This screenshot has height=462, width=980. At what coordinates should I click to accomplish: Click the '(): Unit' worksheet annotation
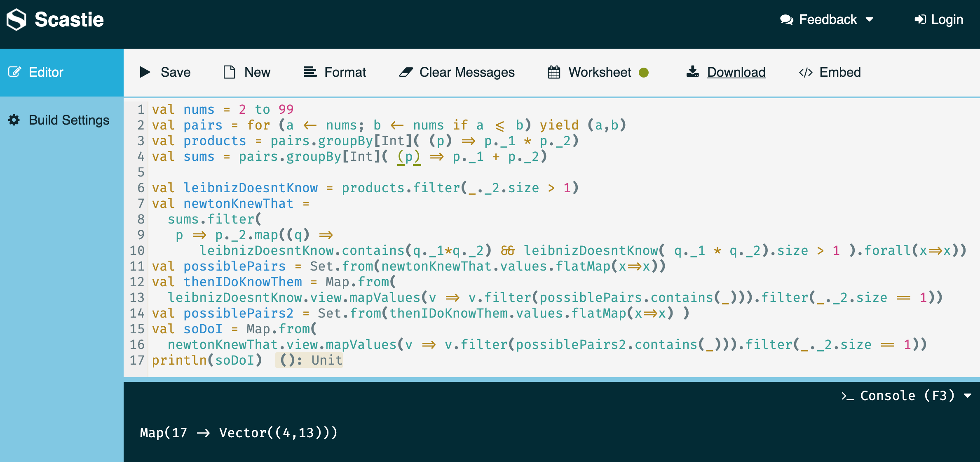pos(309,360)
